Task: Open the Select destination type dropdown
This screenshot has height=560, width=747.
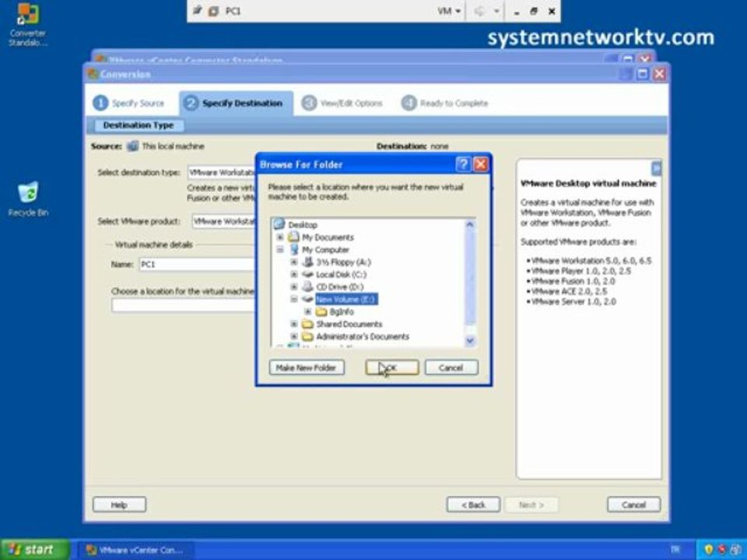Action: tap(221, 173)
